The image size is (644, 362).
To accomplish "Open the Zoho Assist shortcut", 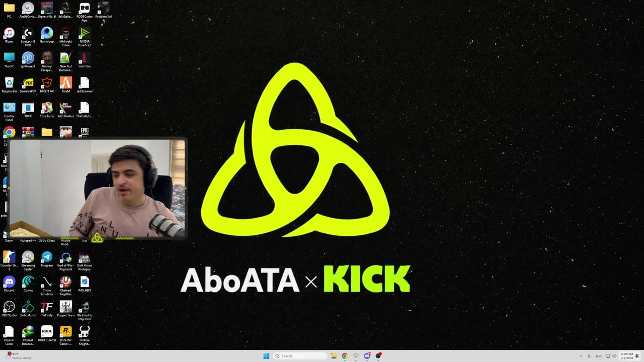I will (28, 309).
